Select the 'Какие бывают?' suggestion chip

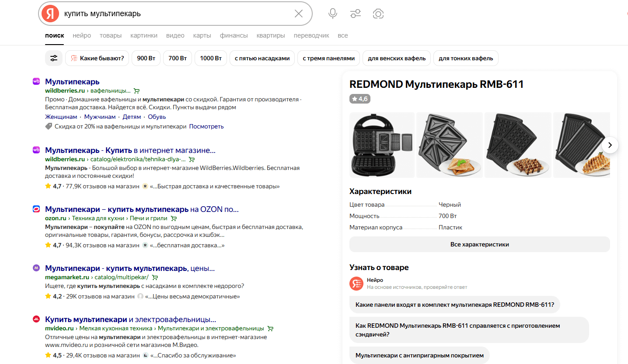(97, 58)
